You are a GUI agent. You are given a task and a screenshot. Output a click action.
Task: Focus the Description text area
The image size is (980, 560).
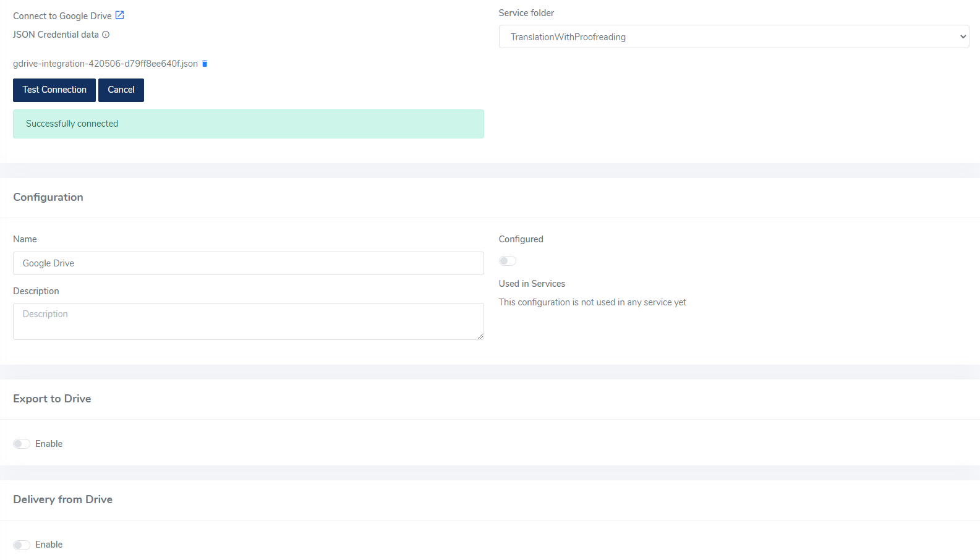(249, 321)
